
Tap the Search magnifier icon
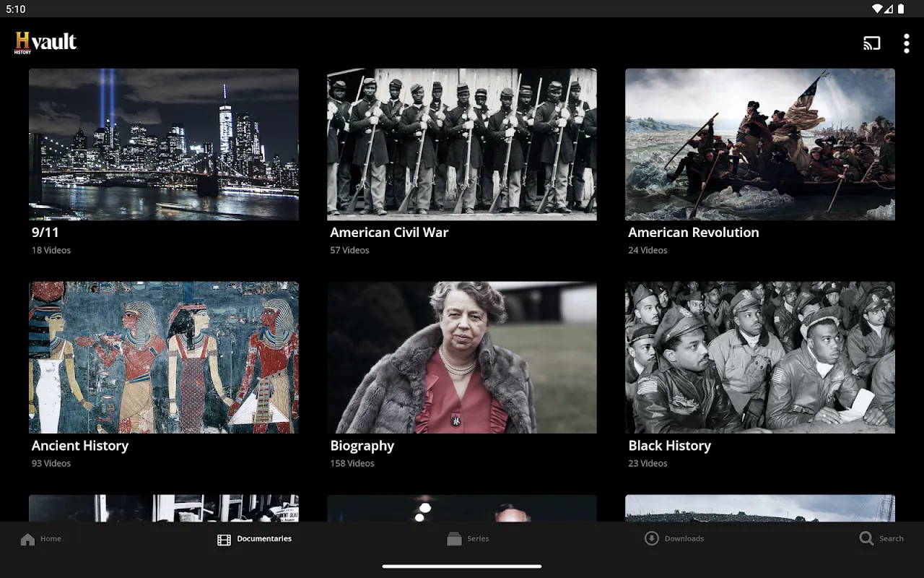point(866,539)
